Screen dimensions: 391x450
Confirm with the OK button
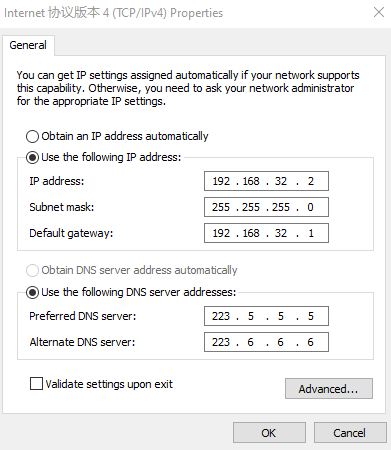[269, 433]
